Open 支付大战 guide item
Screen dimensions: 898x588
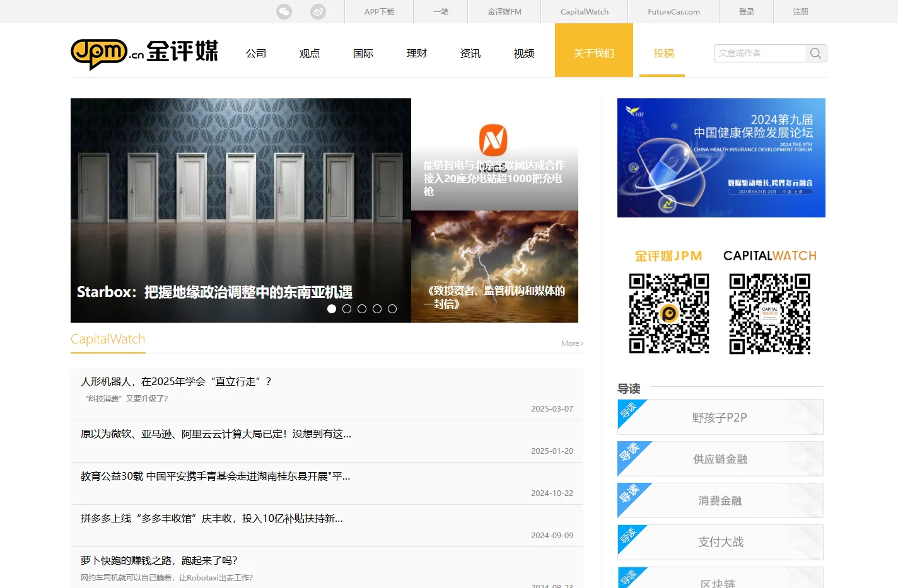[x=720, y=542]
